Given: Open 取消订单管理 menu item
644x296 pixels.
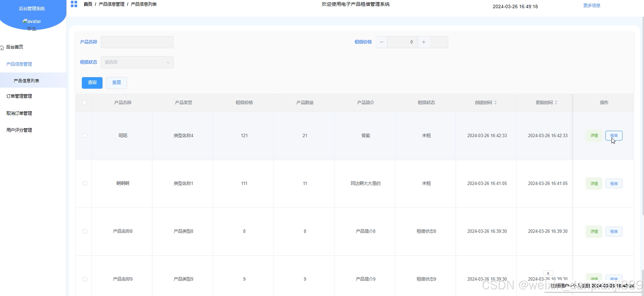Looking at the screenshot, I should [x=19, y=113].
